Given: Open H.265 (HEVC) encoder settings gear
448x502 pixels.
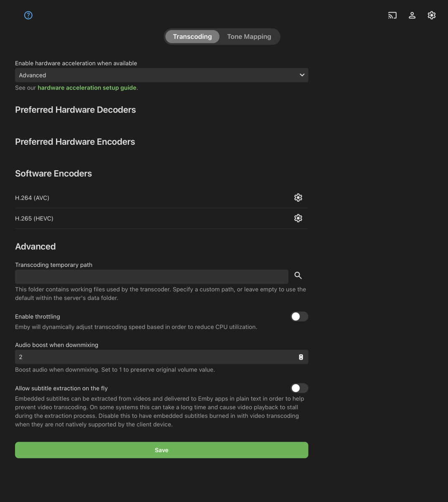Looking at the screenshot, I should click(x=298, y=218).
